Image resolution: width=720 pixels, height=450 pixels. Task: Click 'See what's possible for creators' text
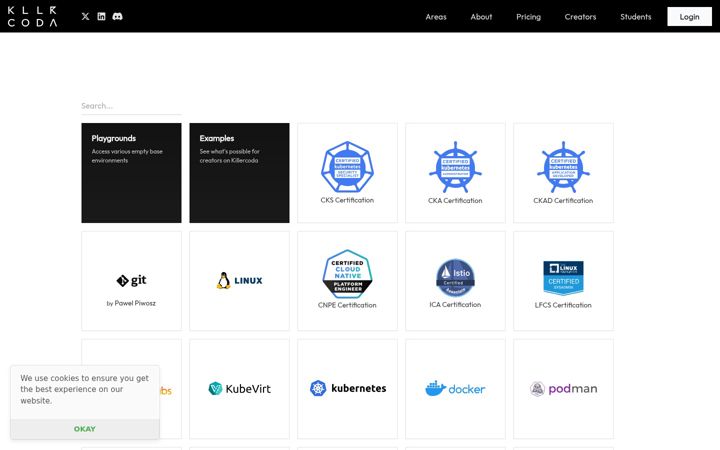click(229, 156)
